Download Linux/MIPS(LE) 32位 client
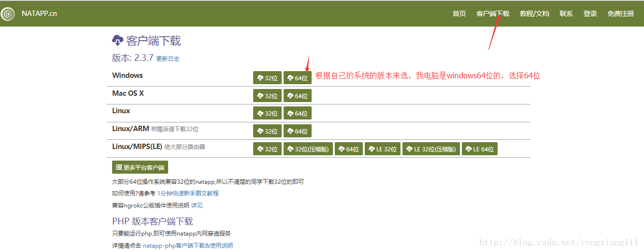Screen dimensions: 644x252 click(267, 149)
